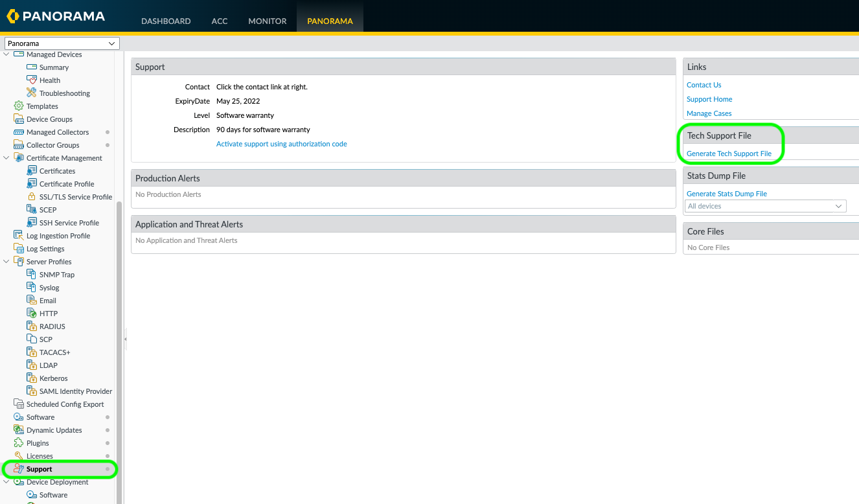Image resolution: width=859 pixels, height=504 pixels.
Task: Select the top-level Software tree item above Dynamic Updates
Action: (40, 417)
